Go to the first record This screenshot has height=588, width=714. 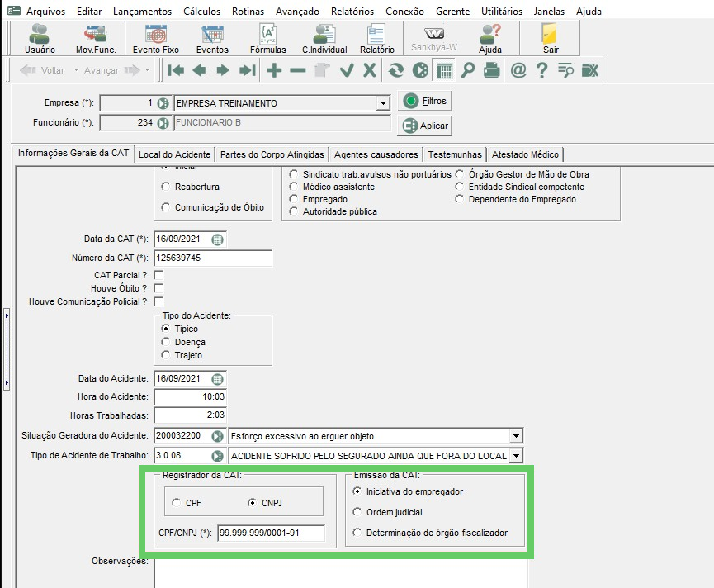tap(176, 70)
